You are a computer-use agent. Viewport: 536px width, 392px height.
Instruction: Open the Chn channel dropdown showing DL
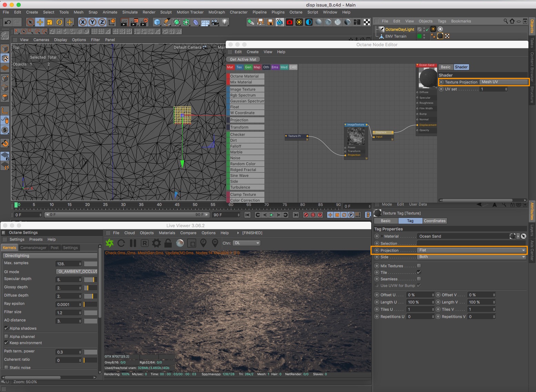(246, 243)
